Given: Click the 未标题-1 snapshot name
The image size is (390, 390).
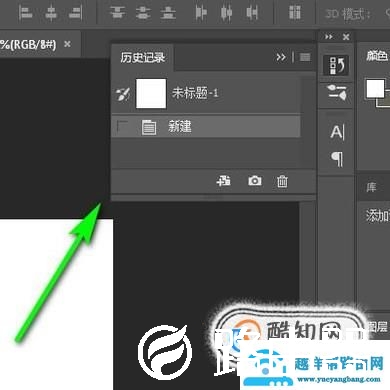Looking at the screenshot, I should [x=195, y=93].
